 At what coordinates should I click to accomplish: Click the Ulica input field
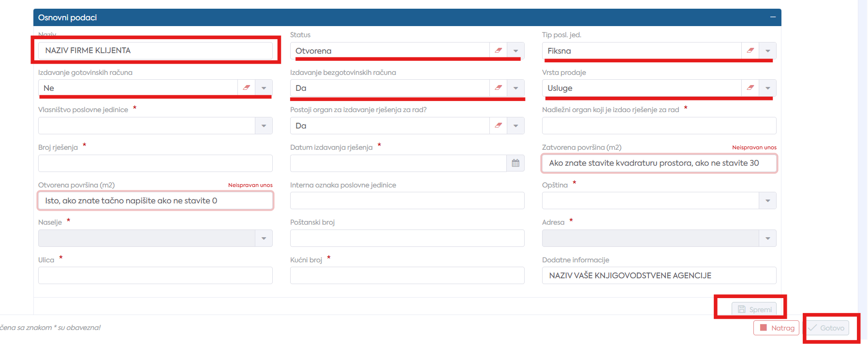point(155,275)
